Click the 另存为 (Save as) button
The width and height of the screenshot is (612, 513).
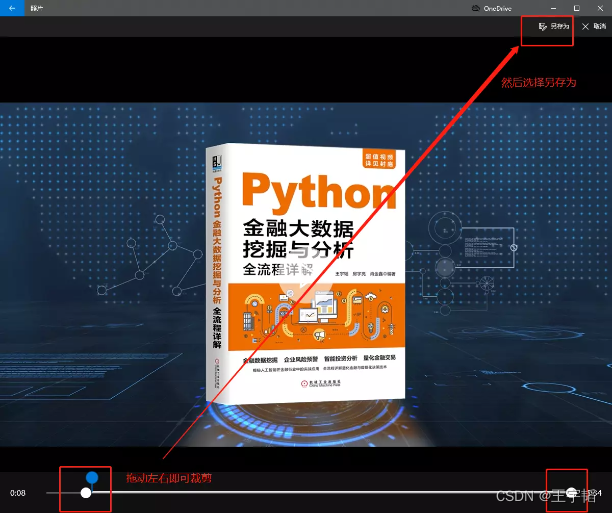tap(553, 26)
